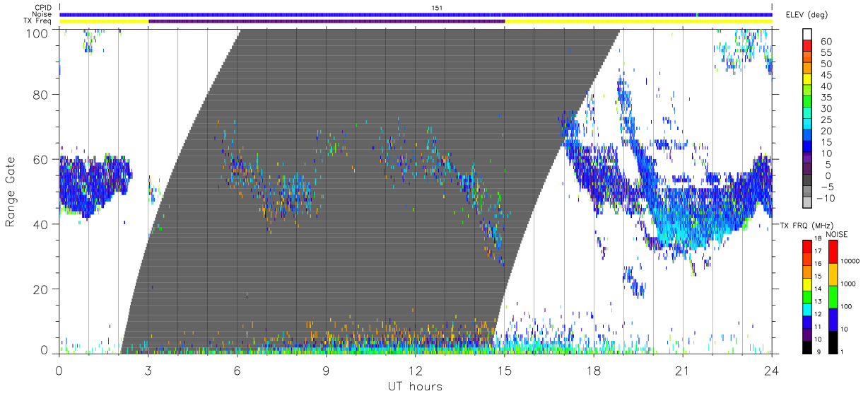Viewport: 868px width, 401px height.
Task: Select white top box of elevation colorbar
Action: pos(807,34)
